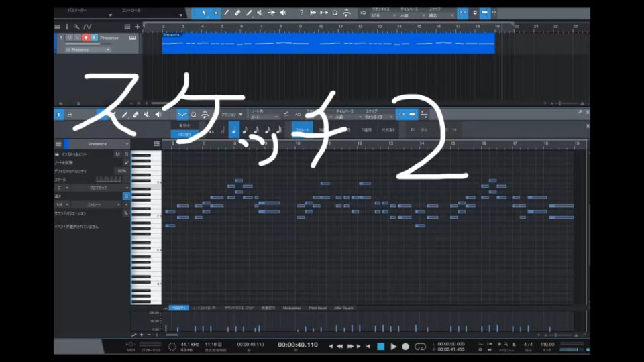Open the editor snap dropdown showing クオンタイズ
The height and width of the screenshot is (362, 644).
coord(378,117)
